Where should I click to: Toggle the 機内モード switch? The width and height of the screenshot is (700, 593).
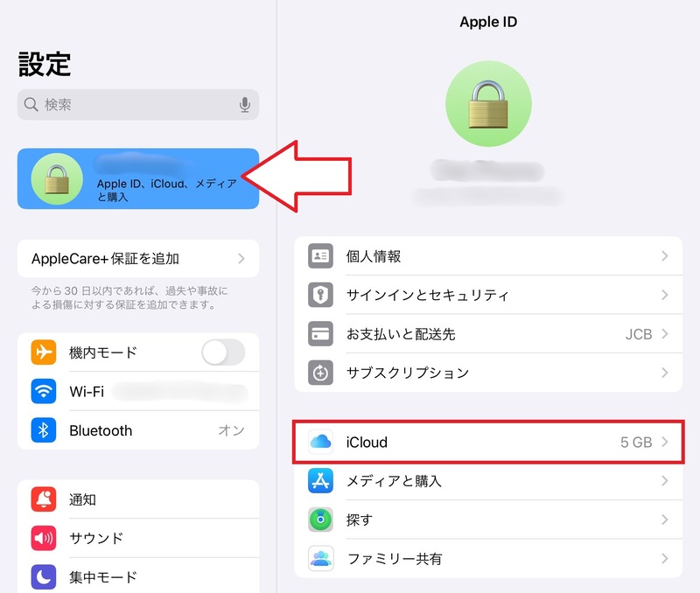coord(223,352)
